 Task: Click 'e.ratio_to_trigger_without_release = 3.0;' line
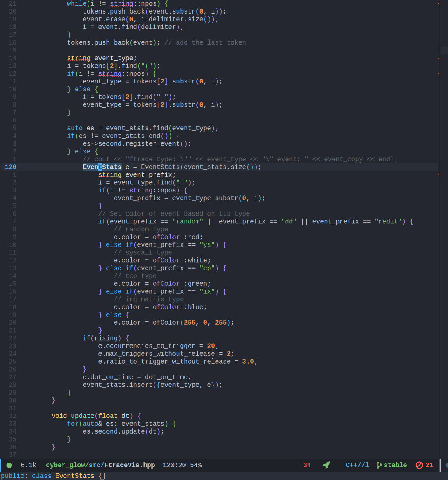pyautogui.click(x=178, y=361)
